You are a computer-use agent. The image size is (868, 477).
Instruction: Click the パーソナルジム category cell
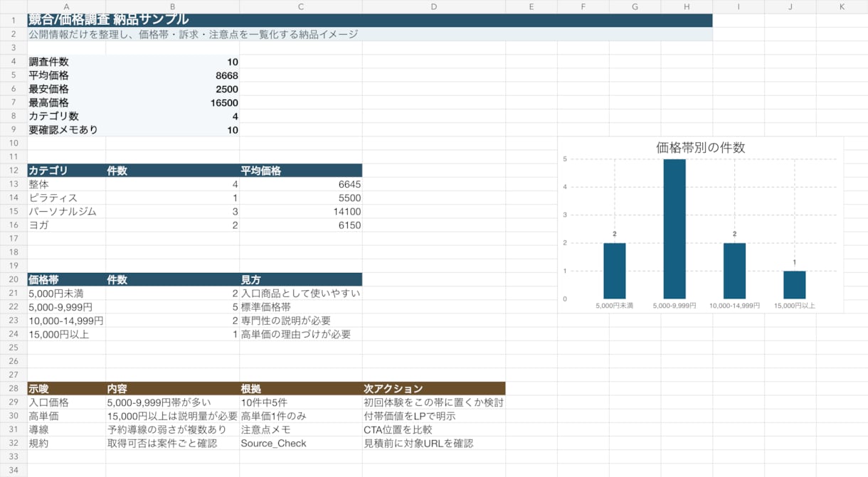click(x=66, y=211)
